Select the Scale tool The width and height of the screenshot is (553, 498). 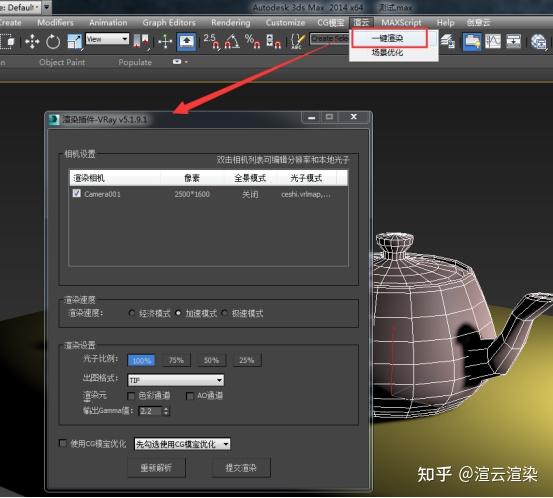[x=74, y=42]
